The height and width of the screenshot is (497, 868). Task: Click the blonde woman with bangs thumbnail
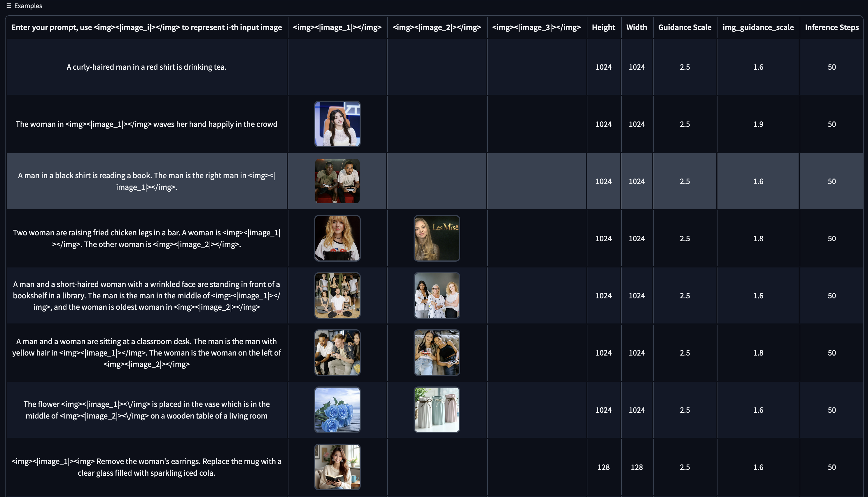pos(337,238)
